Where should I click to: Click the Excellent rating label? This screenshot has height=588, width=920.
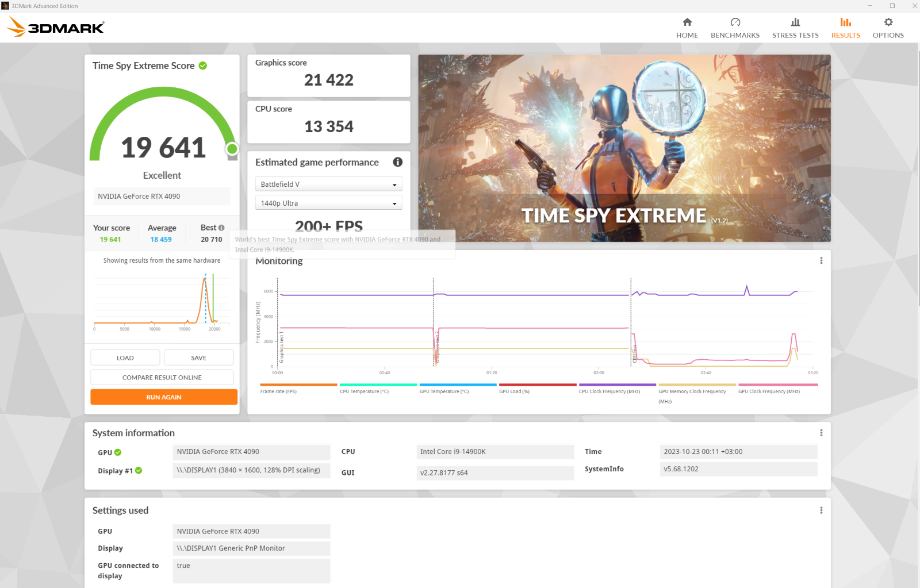pyautogui.click(x=162, y=175)
